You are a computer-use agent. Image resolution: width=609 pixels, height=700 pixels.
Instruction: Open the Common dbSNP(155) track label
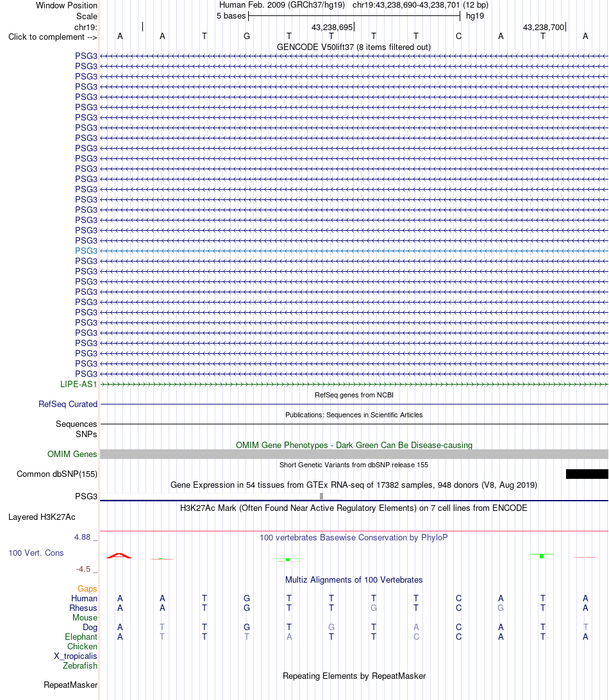click(x=57, y=474)
